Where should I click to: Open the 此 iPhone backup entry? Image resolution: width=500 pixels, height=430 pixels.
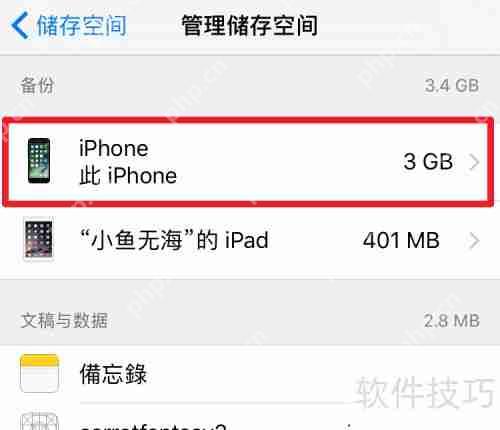[x=248, y=162]
